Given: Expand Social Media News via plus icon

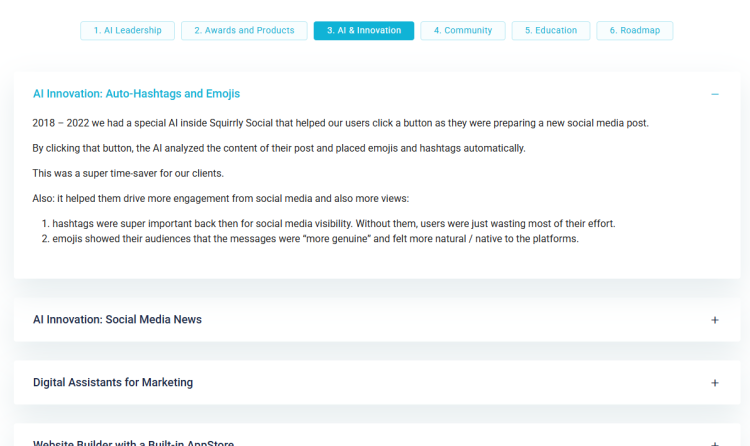Looking at the screenshot, I should [715, 320].
